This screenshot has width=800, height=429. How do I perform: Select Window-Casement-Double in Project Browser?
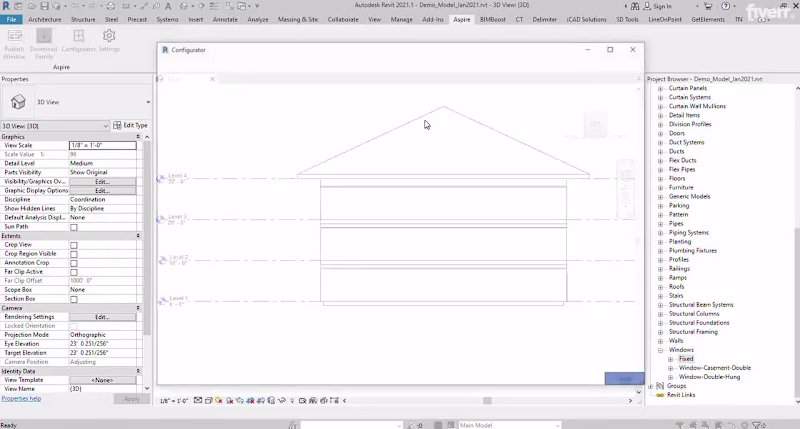click(715, 368)
